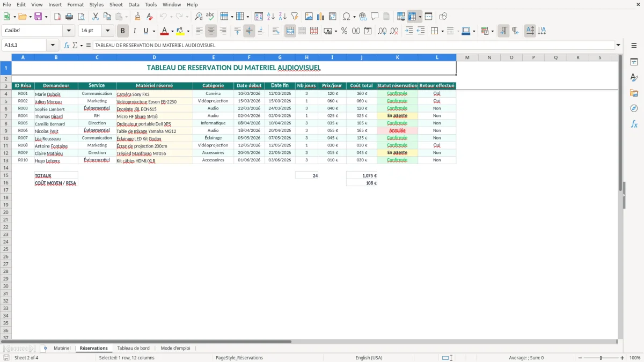Open the Select Function dropdown arrow
Viewport: 644px width, 362px height.
coord(81,45)
